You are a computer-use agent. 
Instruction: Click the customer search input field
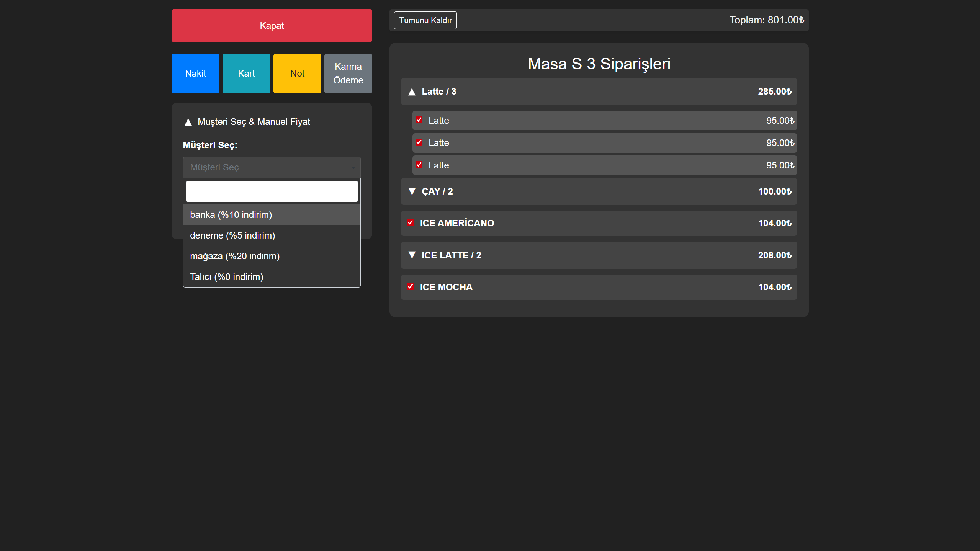(x=272, y=191)
